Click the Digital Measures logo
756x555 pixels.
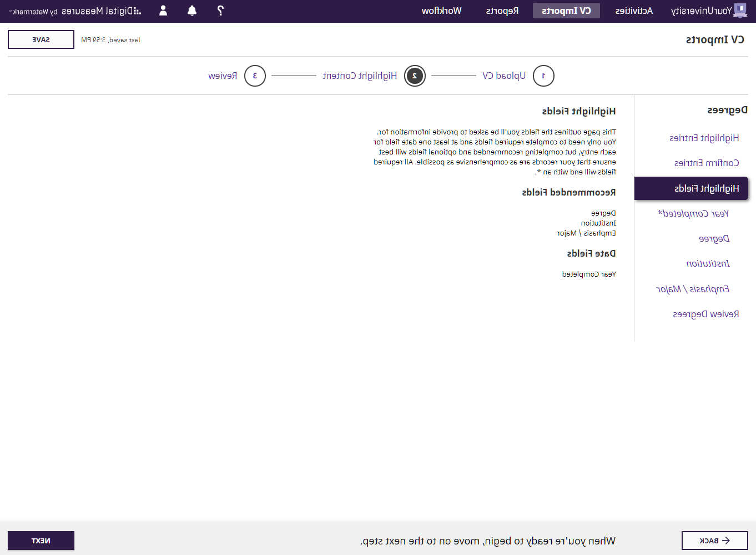tap(75, 11)
